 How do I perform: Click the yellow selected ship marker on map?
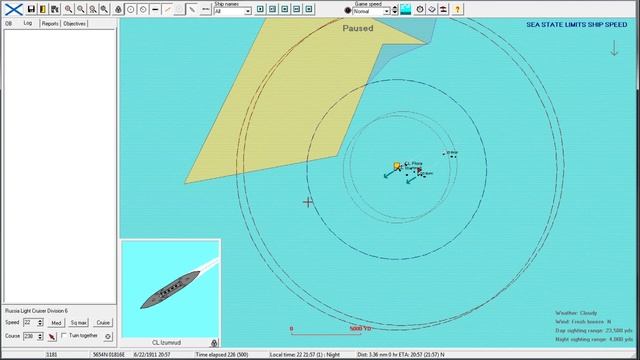[x=397, y=166]
